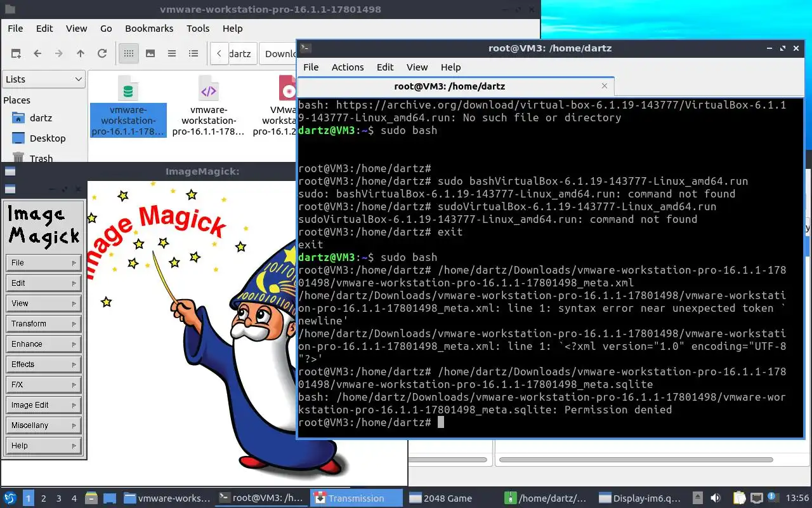
Task: Click the network tray icon
Action: point(756,498)
